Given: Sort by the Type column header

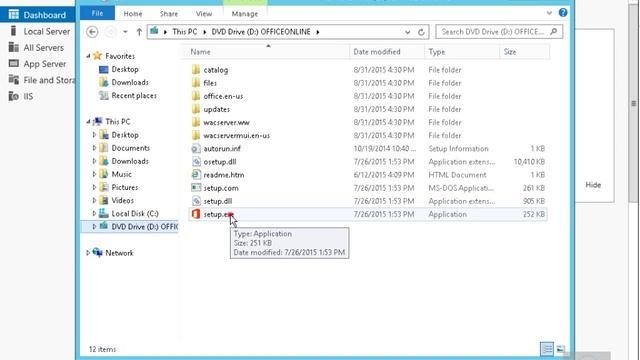Looking at the screenshot, I should (462, 52).
